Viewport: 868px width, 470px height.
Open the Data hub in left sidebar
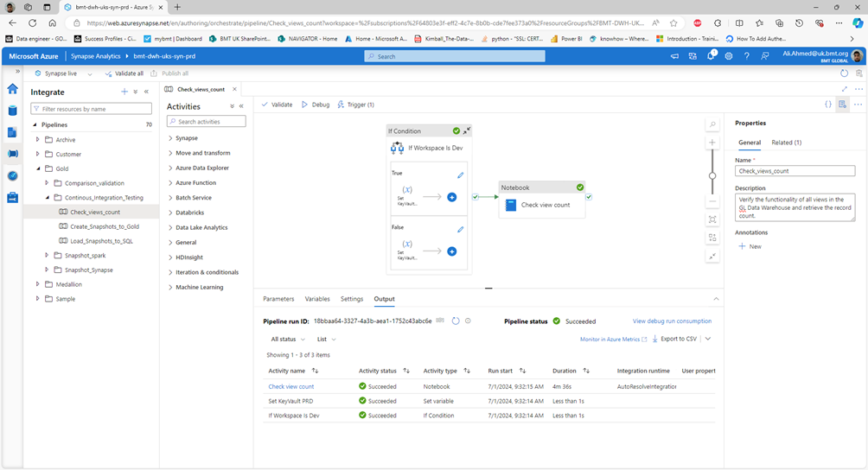12,111
